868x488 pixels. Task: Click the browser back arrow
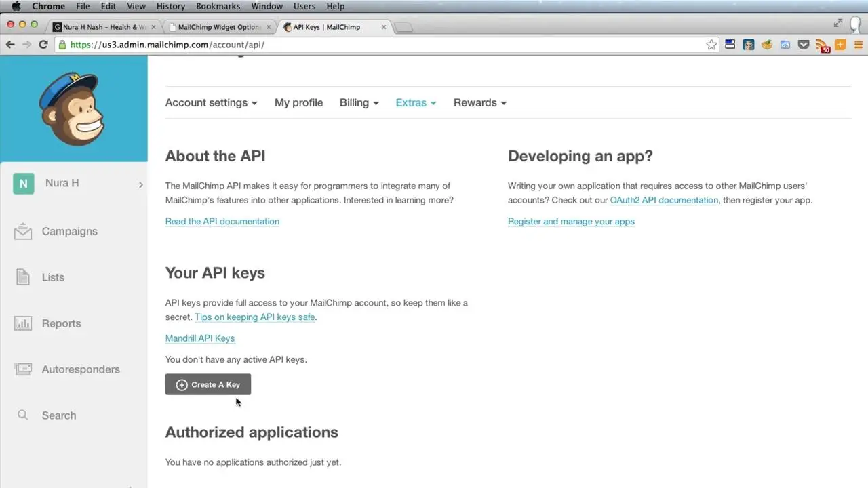(10, 45)
